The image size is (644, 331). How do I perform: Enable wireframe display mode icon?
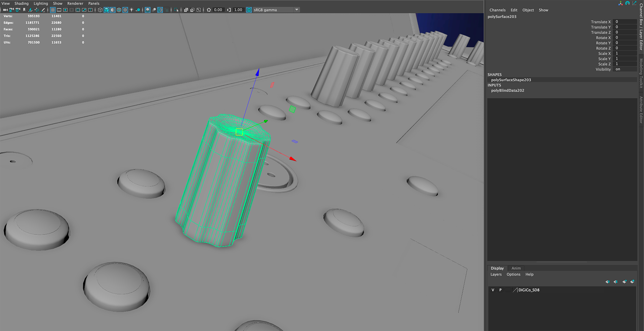100,10
